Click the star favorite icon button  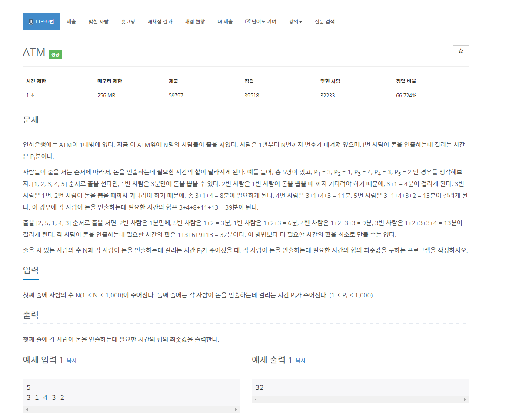[x=460, y=52]
